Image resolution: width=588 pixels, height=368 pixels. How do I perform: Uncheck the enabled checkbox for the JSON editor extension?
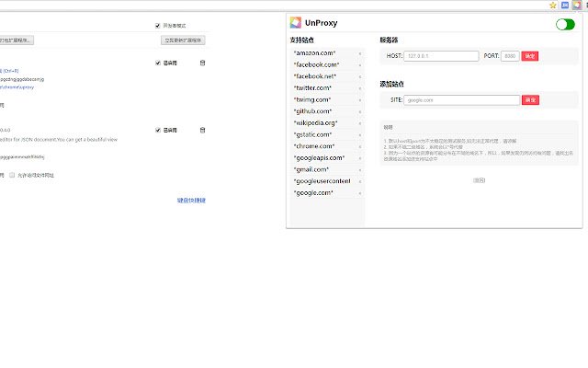(x=158, y=131)
